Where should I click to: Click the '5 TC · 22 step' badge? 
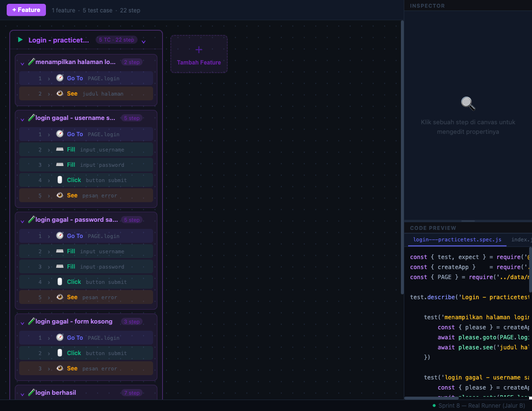[x=116, y=40]
